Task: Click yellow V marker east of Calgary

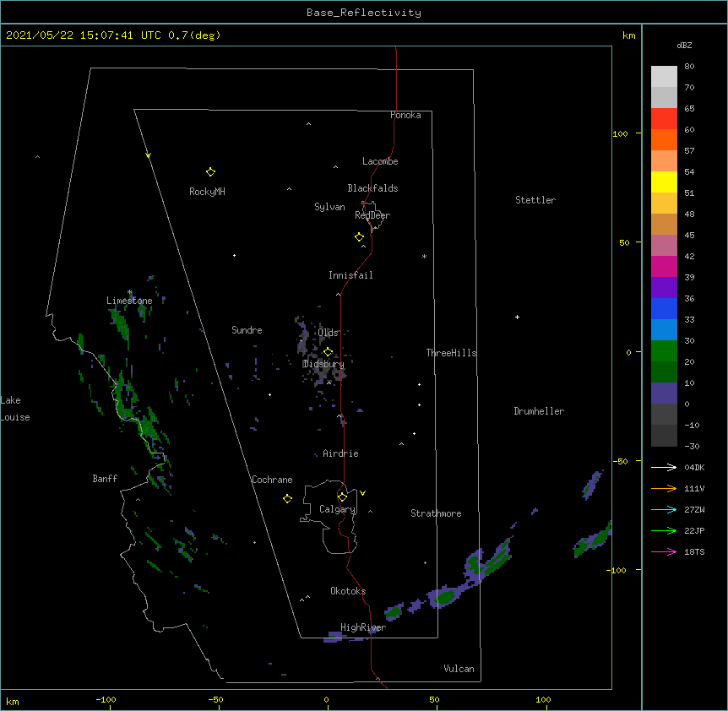Action: click(362, 493)
